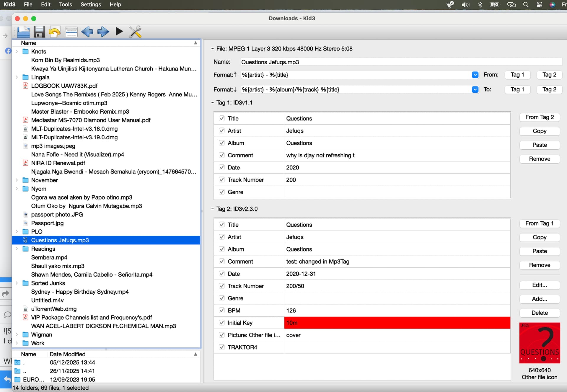Screen dimensions: 567x392
Task: Click the Questions cover art thumbnail
Action: (x=539, y=343)
